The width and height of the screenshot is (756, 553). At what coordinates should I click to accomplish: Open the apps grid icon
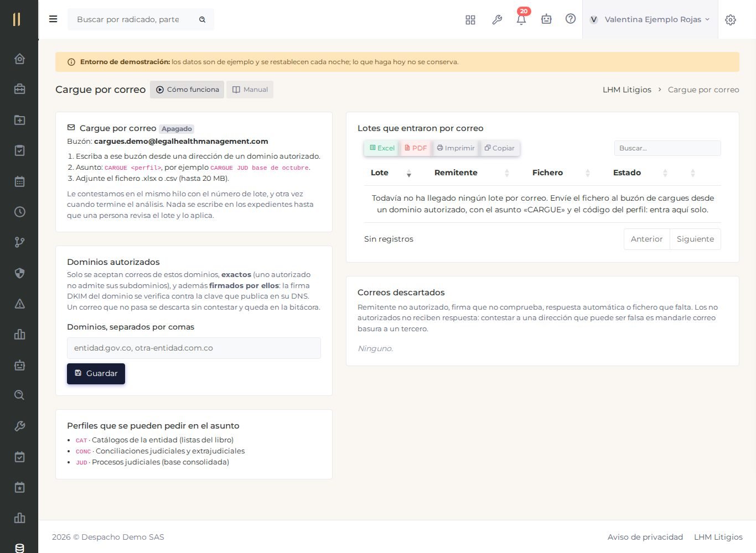pos(470,20)
